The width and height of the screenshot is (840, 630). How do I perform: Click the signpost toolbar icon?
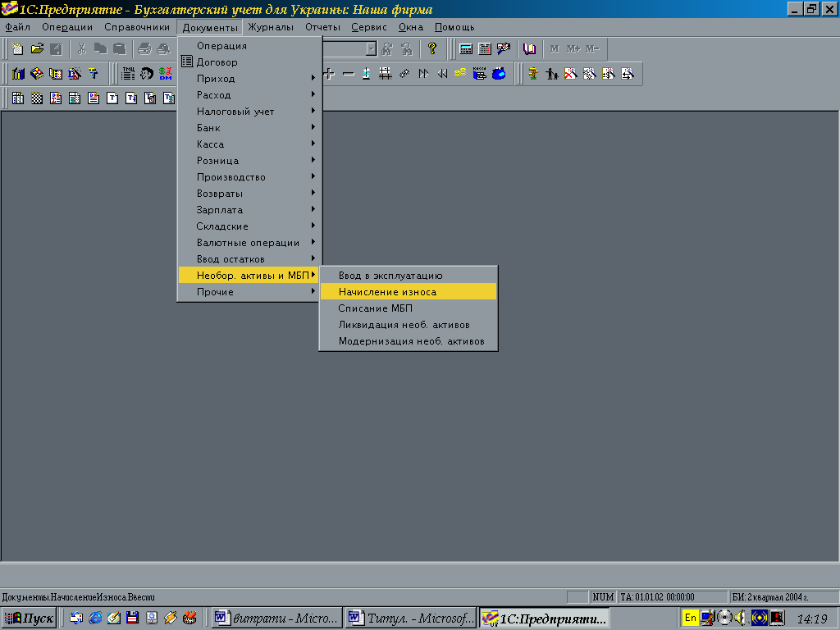click(533, 73)
